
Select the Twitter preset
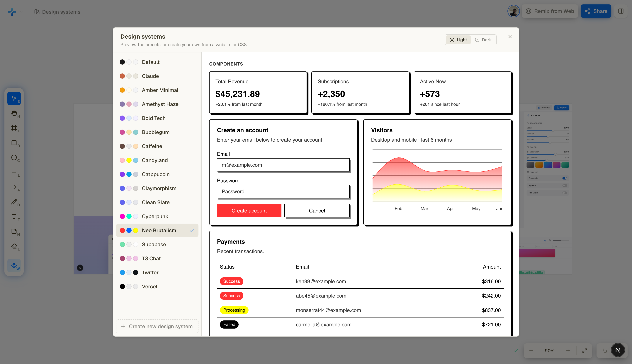pos(157,272)
